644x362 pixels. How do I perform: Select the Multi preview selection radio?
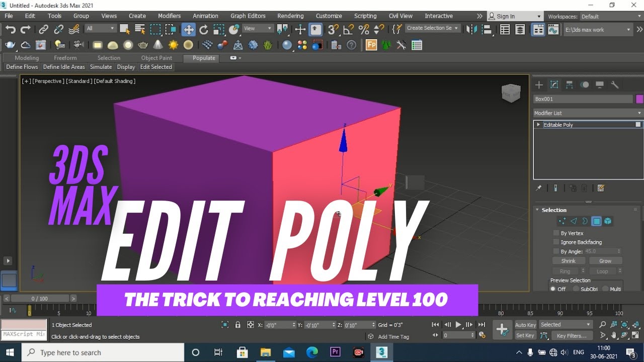tap(605, 289)
